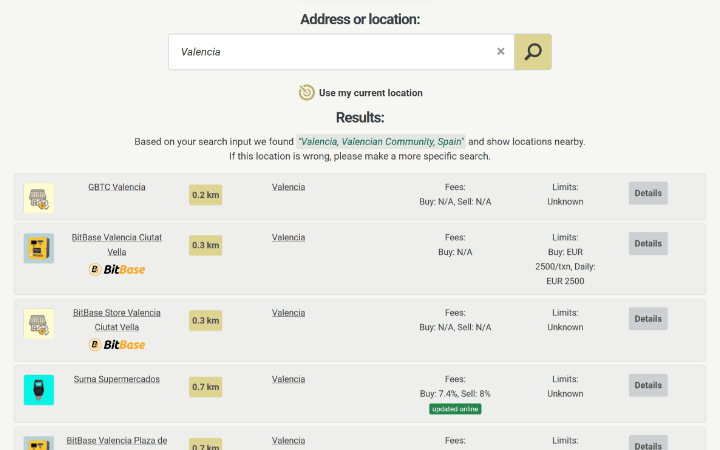The width and height of the screenshot is (720, 450).
Task: Open BitBase Valencia Plaza de listing link
Action: [x=117, y=440]
